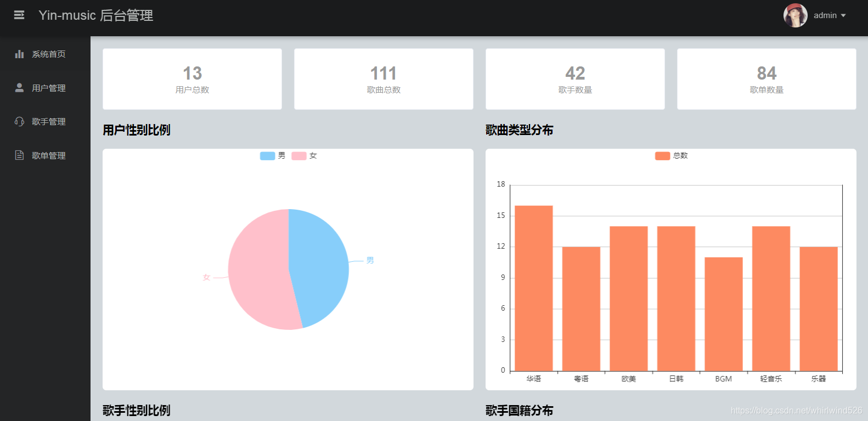868x421 pixels.
Task: Click the 轻音乐 axis label
Action: (771, 379)
